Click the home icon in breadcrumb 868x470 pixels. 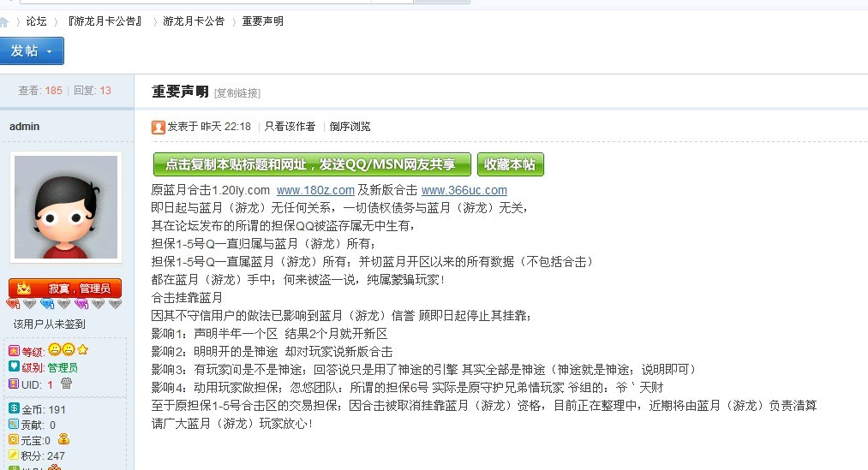[x=4, y=21]
